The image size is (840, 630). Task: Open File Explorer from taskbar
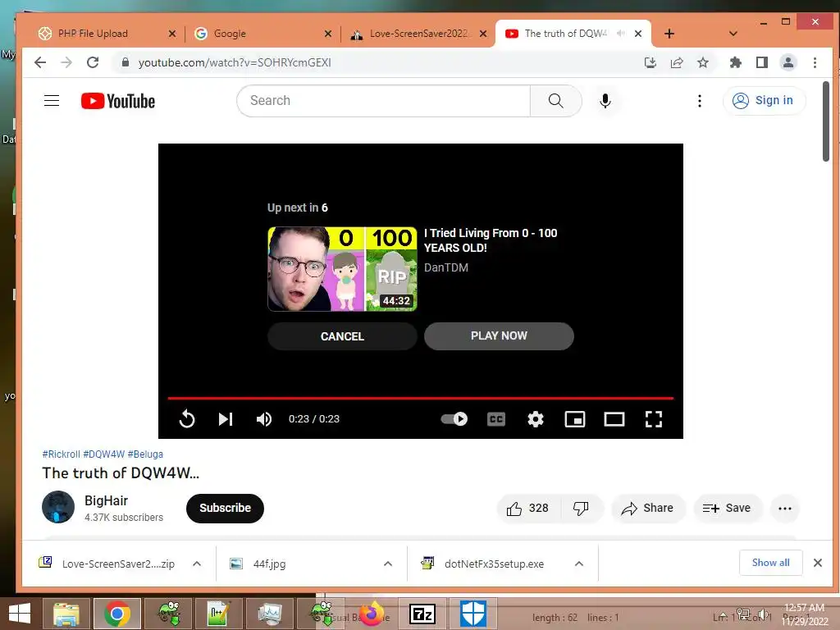pyautogui.click(x=66, y=614)
